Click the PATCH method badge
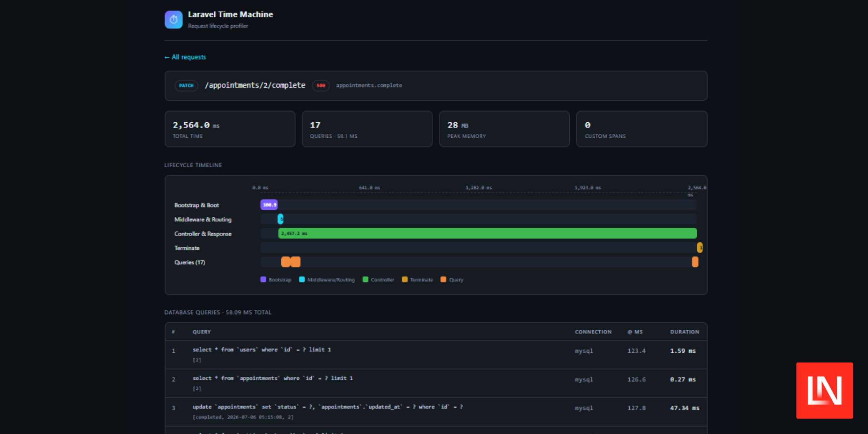Viewport: 868px width, 434px height. (186, 85)
